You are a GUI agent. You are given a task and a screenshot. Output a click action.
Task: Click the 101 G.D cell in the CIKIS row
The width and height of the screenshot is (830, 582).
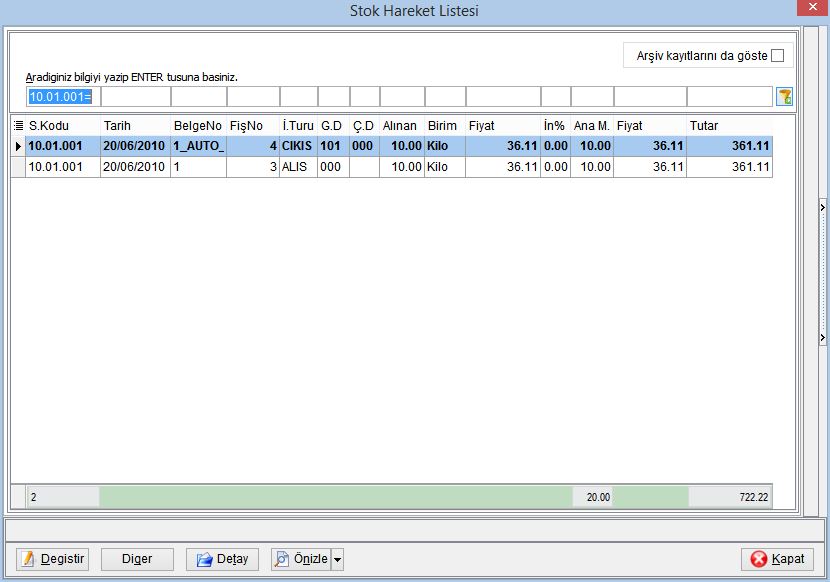tap(333, 146)
